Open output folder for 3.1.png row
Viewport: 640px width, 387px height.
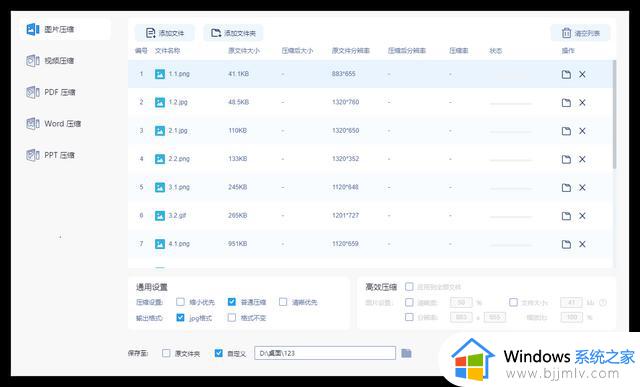coord(566,187)
